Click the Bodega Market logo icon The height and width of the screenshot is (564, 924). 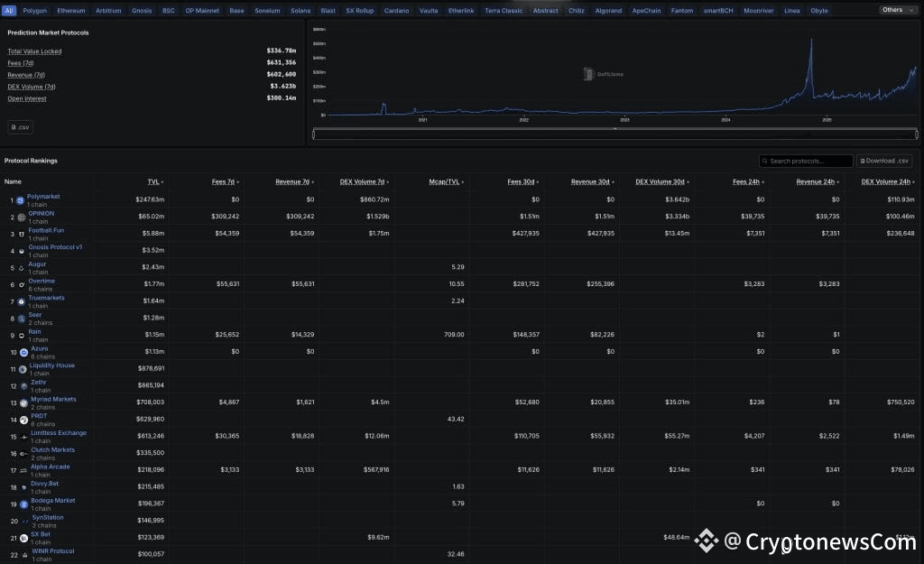point(22,504)
